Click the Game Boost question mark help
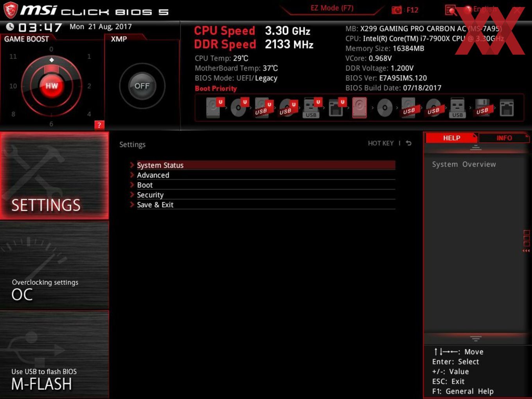The width and height of the screenshot is (532, 399). click(99, 125)
